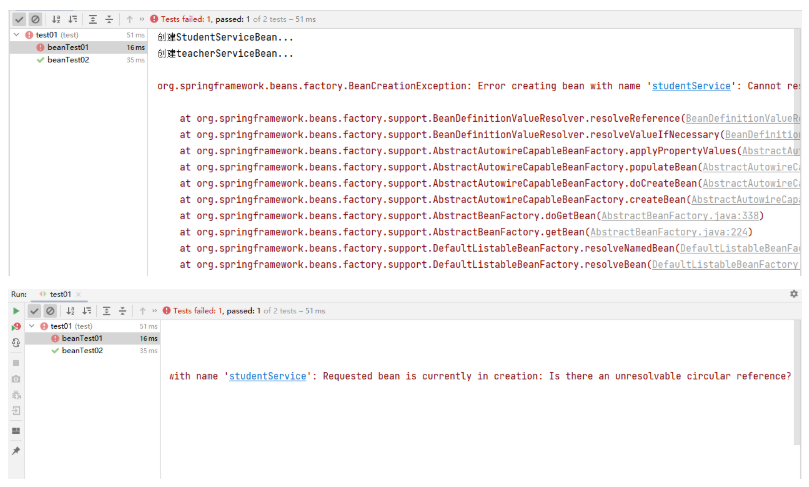Click the camera dump threads icon
Viewport: 809px width, 487px height.
(x=16, y=379)
